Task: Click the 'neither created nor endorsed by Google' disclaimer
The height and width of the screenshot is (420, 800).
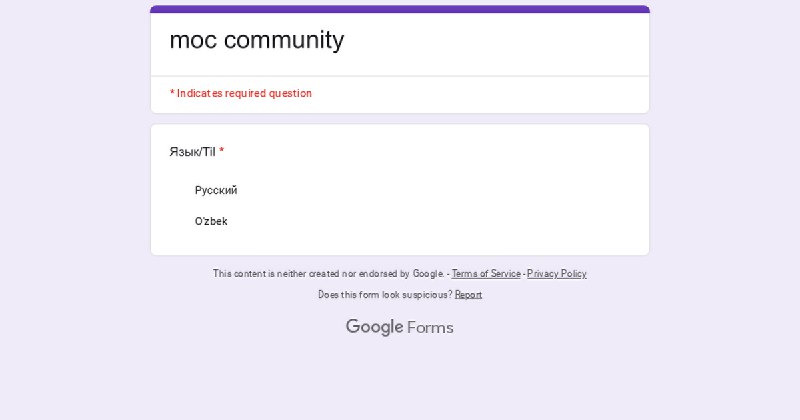Action: tap(328, 274)
